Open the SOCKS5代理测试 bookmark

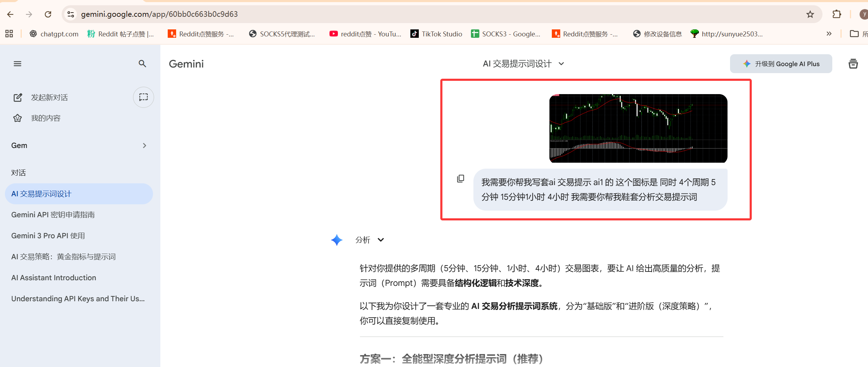282,34
